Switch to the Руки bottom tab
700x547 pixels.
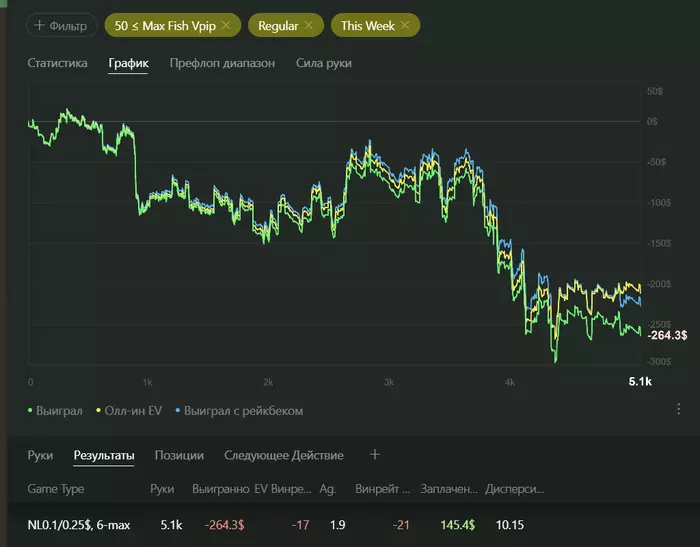click(x=40, y=455)
